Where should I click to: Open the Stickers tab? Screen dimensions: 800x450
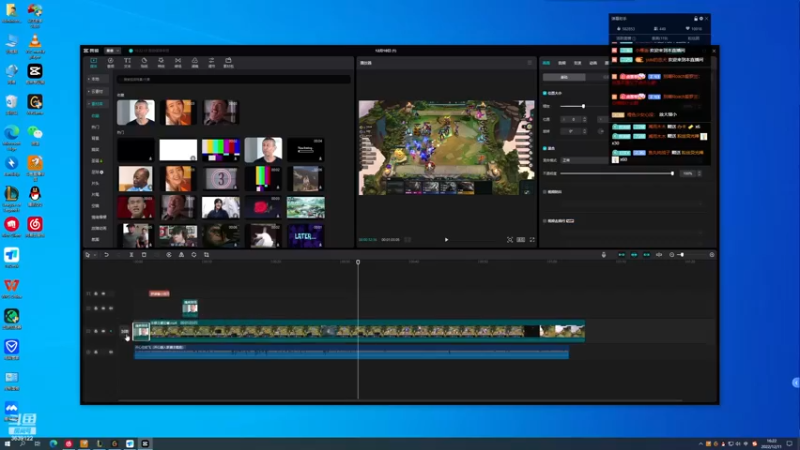click(x=144, y=62)
